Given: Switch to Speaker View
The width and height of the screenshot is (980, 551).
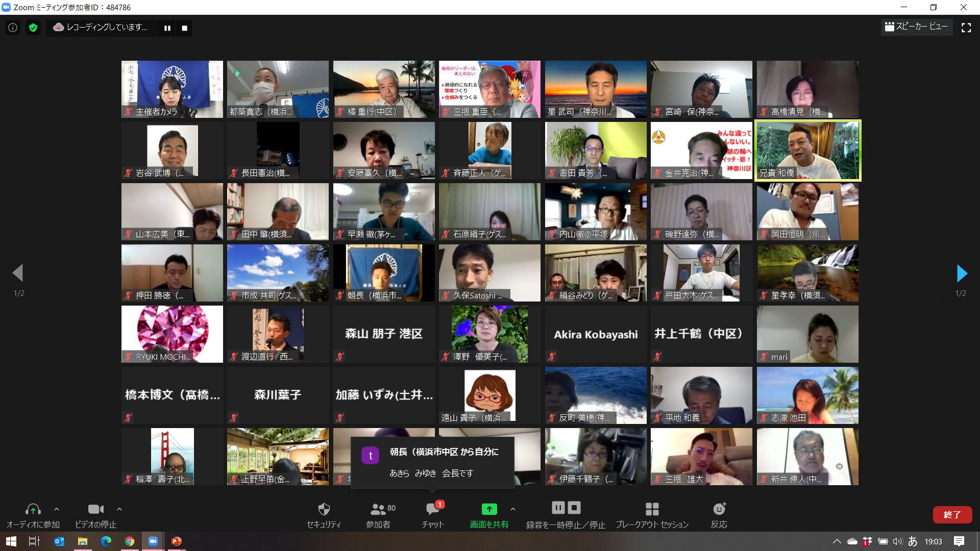Looking at the screenshot, I should coord(916,27).
